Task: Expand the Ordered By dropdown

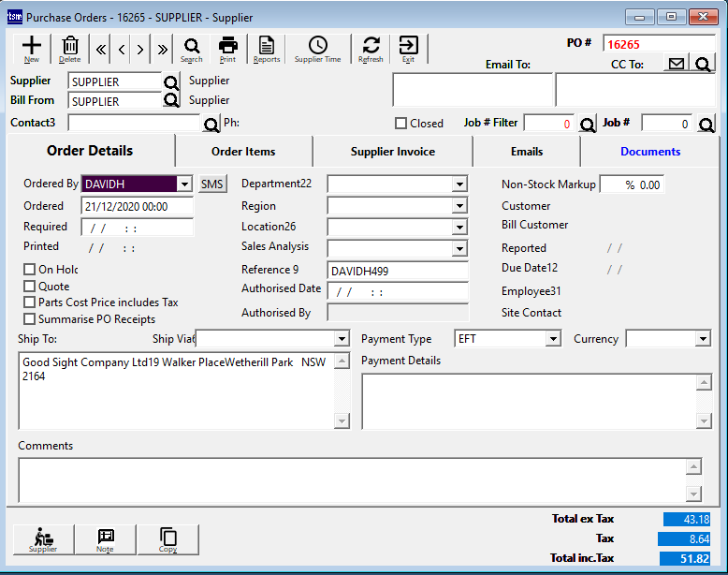Action: (183, 184)
